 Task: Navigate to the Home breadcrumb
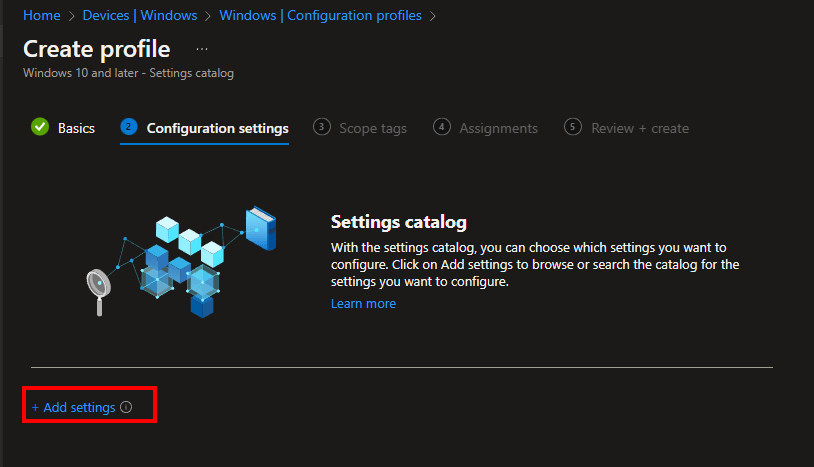(x=42, y=16)
